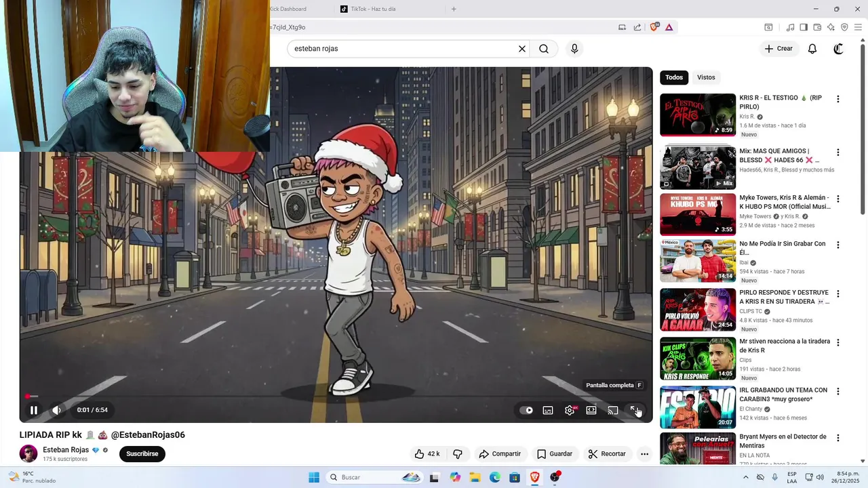This screenshot has height=488, width=868.
Task: Open Leo AI sparkle icon
Action: coord(831,27)
